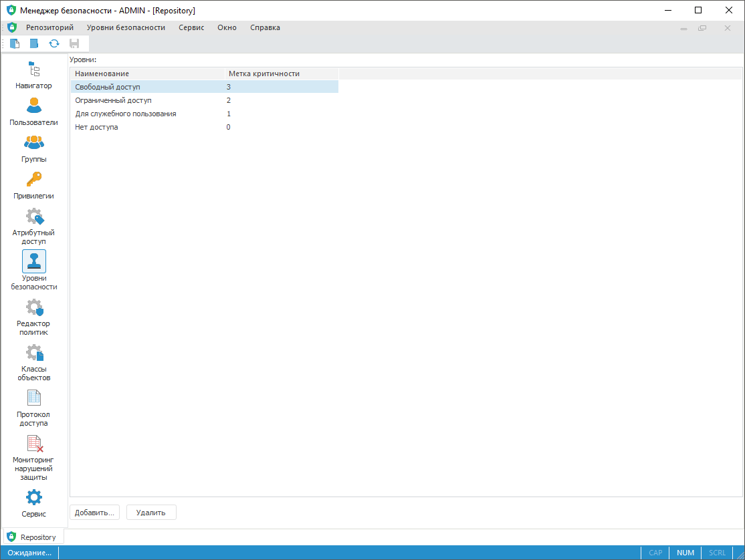745x560 pixels.
Task: Click the refresh arrows toolbar icon
Action: click(54, 43)
